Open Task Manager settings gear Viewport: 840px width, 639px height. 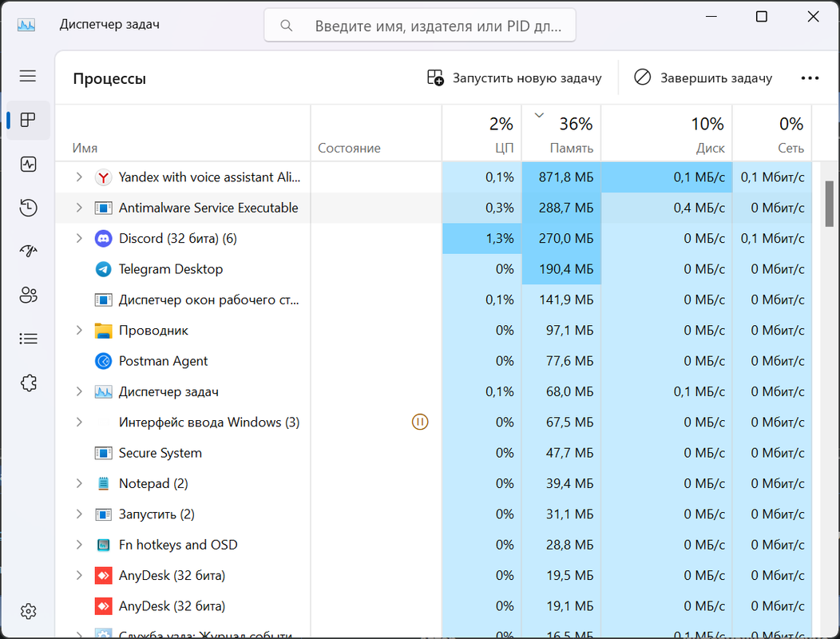point(28,612)
